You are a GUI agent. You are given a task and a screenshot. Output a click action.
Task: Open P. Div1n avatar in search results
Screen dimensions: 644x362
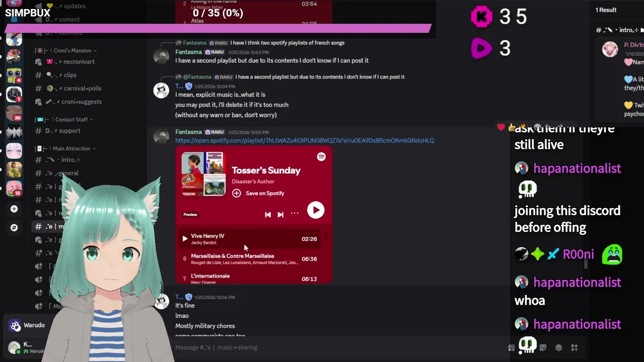(x=610, y=49)
